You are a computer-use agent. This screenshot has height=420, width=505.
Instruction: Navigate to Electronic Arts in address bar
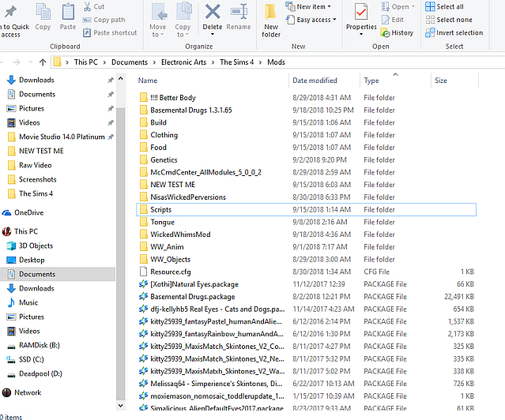pyautogui.click(x=183, y=62)
